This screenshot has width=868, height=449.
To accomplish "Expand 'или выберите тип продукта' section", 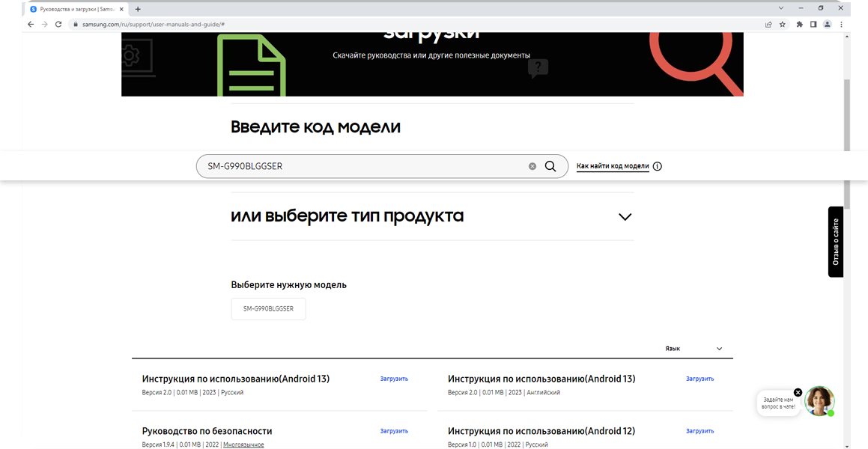I will [x=625, y=217].
